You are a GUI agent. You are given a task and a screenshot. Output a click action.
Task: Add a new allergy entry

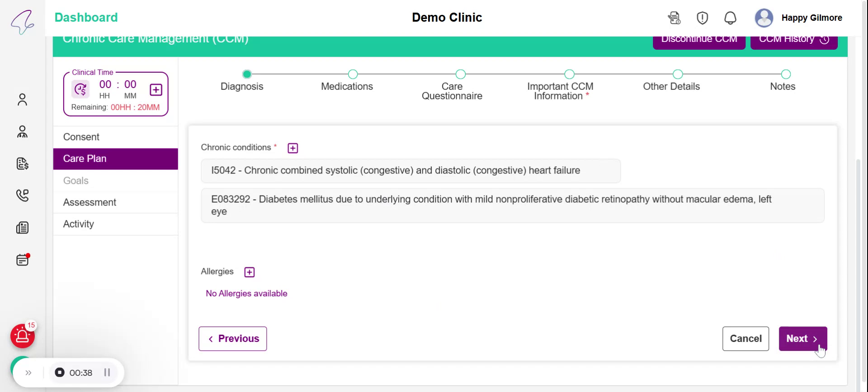point(249,272)
